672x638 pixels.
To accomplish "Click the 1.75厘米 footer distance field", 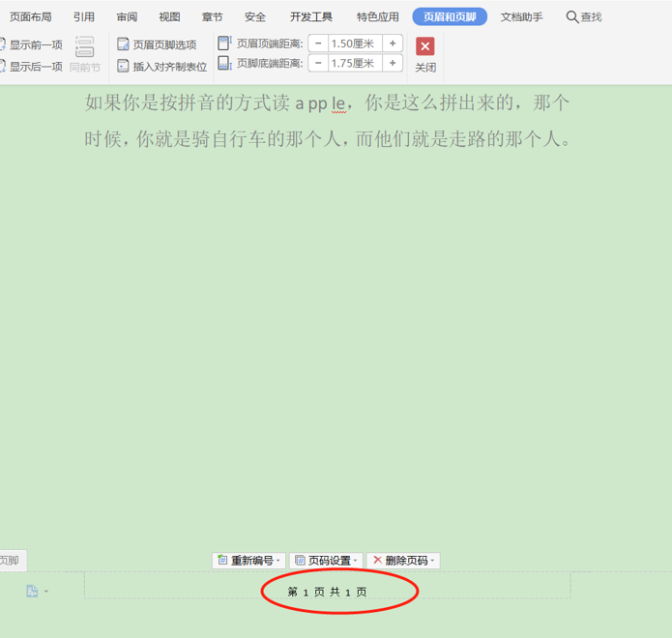I will [355, 64].
